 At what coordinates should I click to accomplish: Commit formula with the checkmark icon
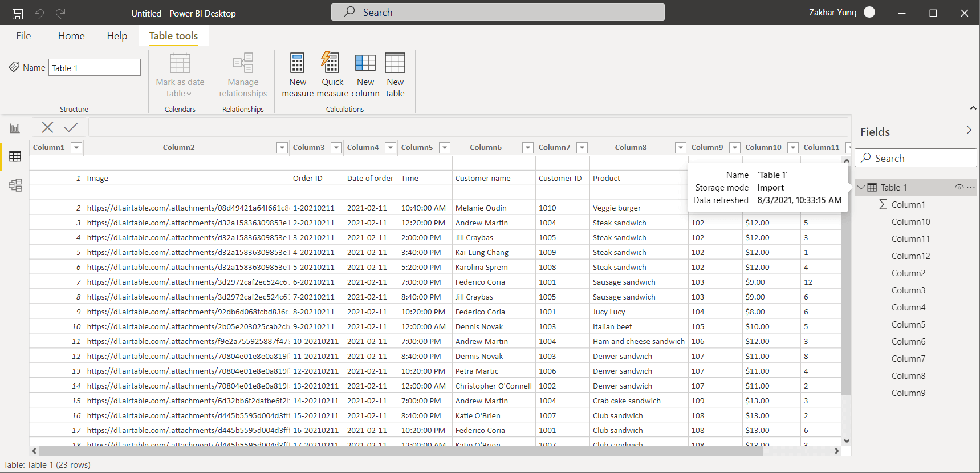(71, 127)
